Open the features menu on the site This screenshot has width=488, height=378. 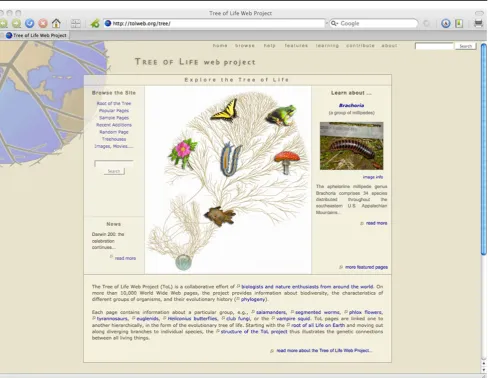click(x=296, y=46)
